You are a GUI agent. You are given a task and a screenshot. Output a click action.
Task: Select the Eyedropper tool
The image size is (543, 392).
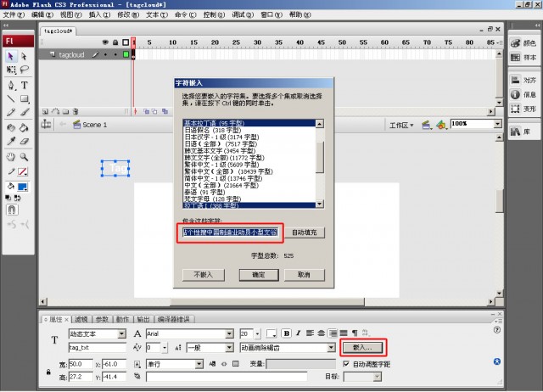(11, 141)
